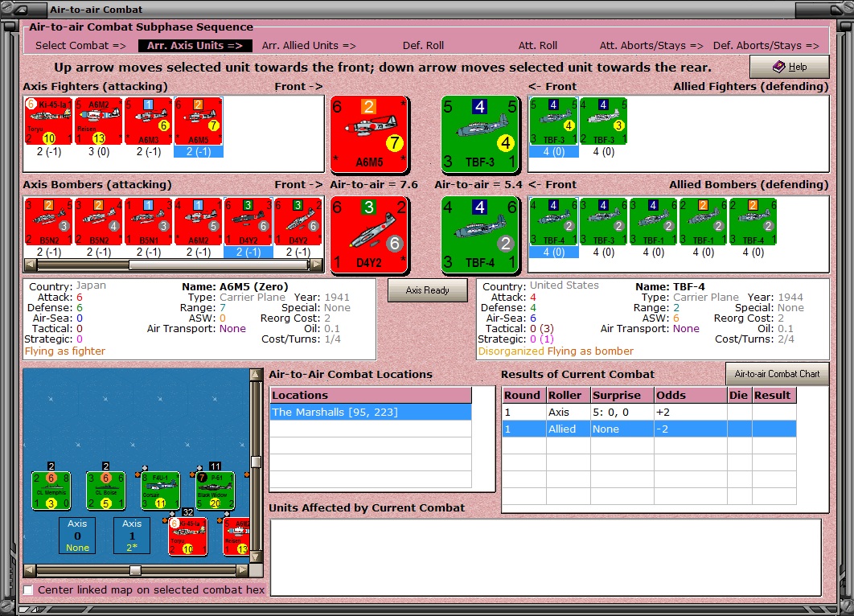Select TBF-4 bomber with orange 2 badge
The width and height of the screenshot is (854, 616).
pyautogui.click(x=753, y=222)
